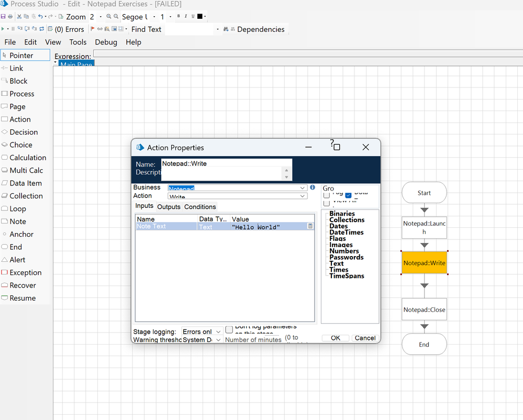Image resolution: width=523 pixels, height=420 pixels.
Task: Select the Notepad::Close stage in the flowchart
Action: click(424, 310)
